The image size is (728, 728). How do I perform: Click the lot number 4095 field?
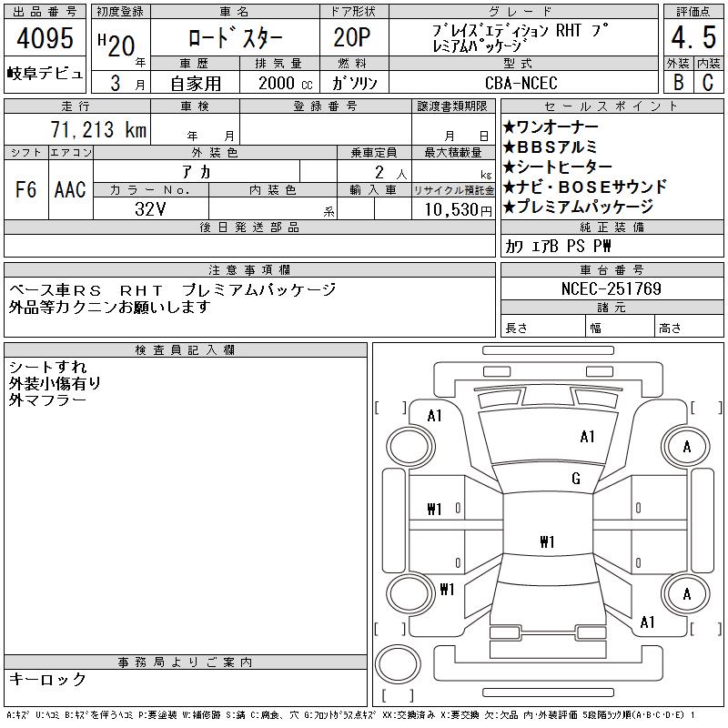click(45, 37)
